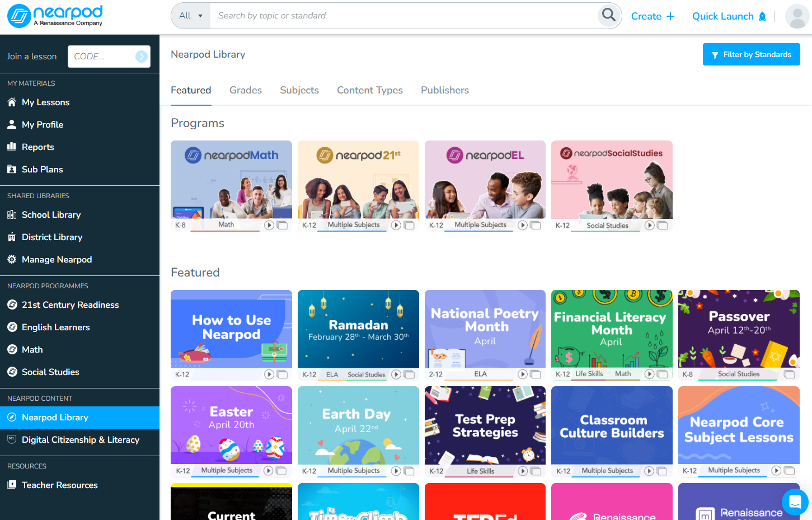Open the chat support bubble
The width and height of the screenshot is (812, 520).
click(795, 502)
